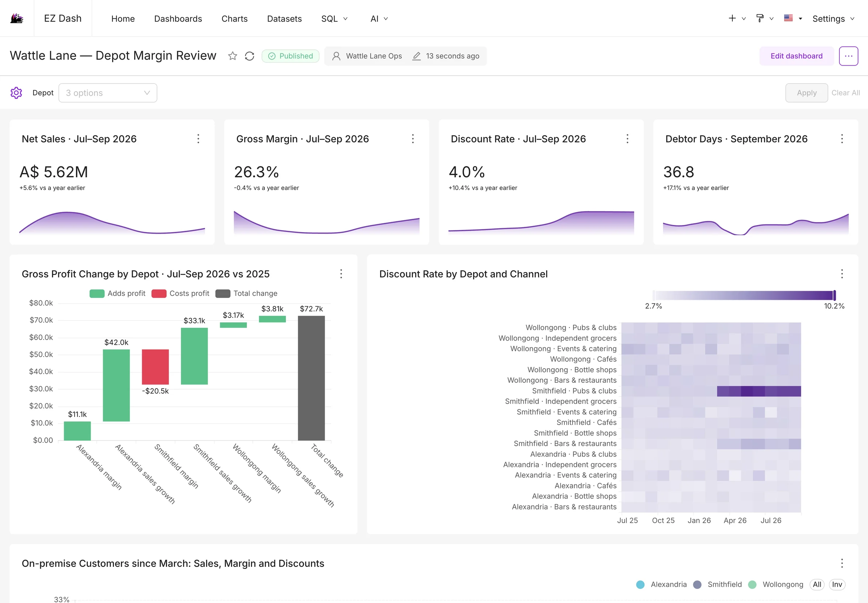The width and height of the screenshot is (868, 603).
Task: Click the Published status badge
Action: click(290, 56)
